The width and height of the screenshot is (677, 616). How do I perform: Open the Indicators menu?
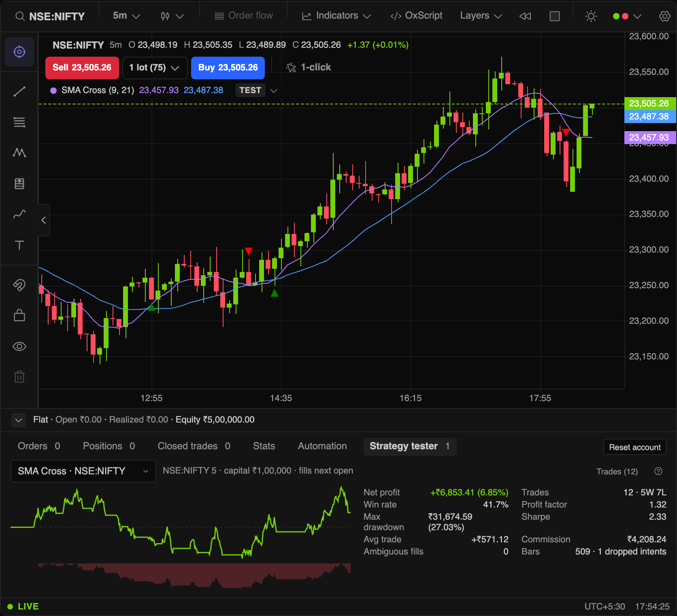pos(336,16)
